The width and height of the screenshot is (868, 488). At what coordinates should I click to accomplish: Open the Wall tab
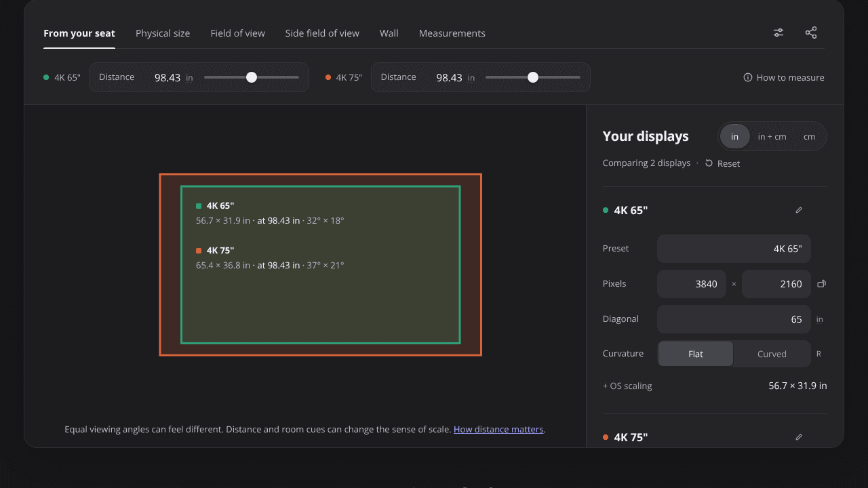(x=389, y=33)
